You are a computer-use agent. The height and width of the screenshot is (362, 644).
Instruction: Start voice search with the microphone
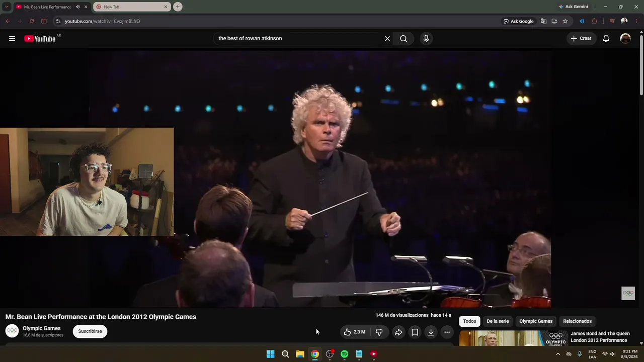pyautogui.click(x=426, y=39)
